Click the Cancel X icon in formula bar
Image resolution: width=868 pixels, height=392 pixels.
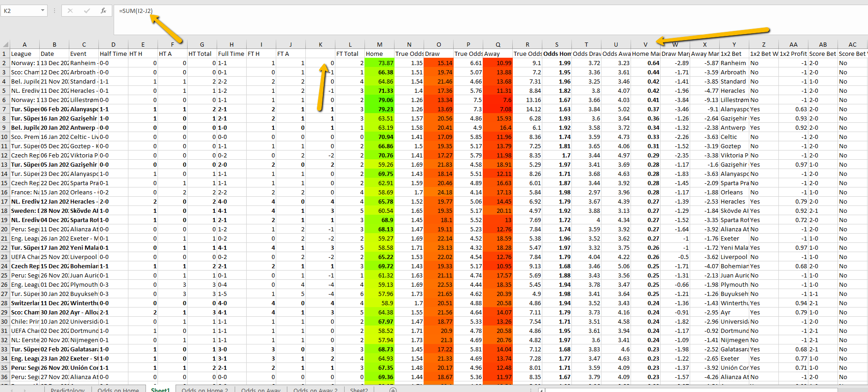[70, 11]
